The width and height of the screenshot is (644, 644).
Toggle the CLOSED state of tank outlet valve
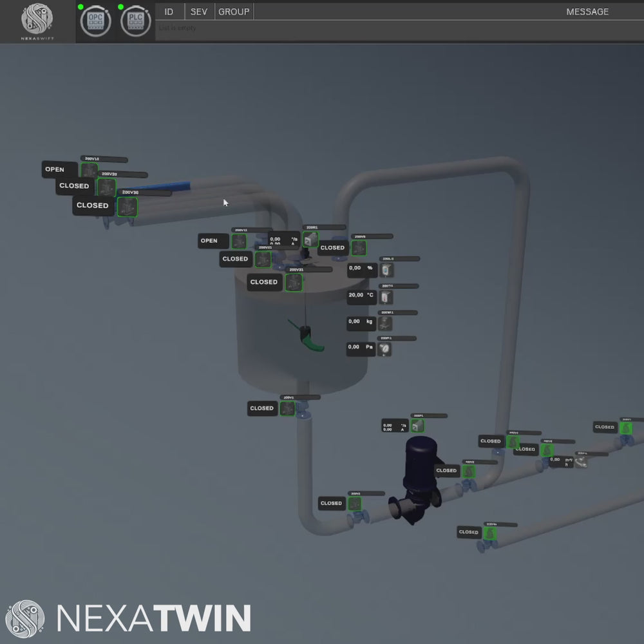coord(262,408)
